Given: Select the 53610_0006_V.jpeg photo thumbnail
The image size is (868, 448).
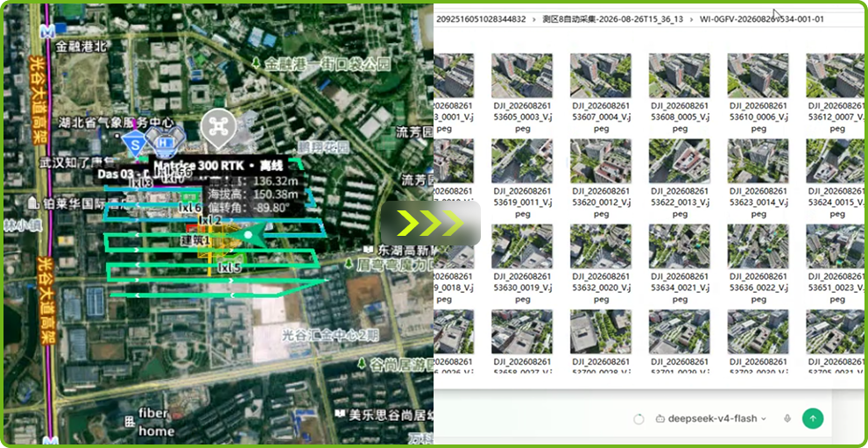Looking at the screenshot, I should point(758,75).
